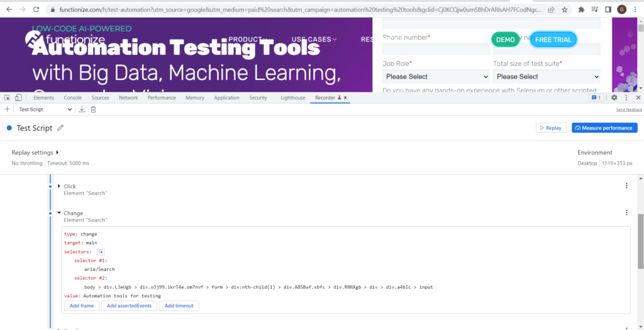
Task: Open Total size of test suite dropdown
Action: click(x=547, y=77)
